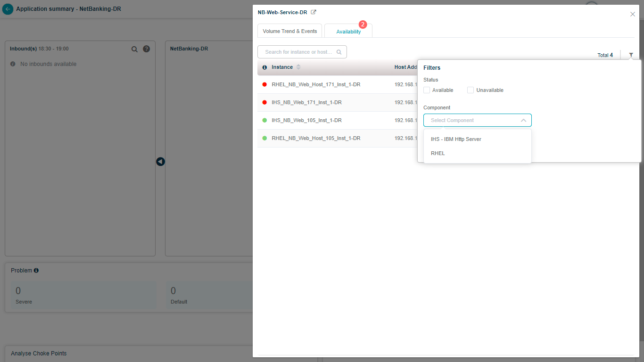Image resolution: width=644 pixels, height=362 pixels.
Task: Click RHEL_NB_Web_Host_171_Inst_1-DR instance row
Action: click(x=316, y=84)
